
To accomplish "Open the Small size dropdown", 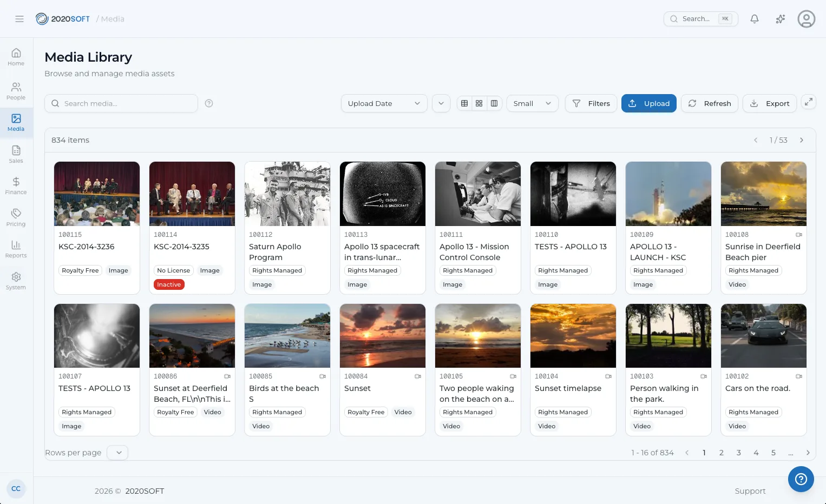I will tap(532, 103).
